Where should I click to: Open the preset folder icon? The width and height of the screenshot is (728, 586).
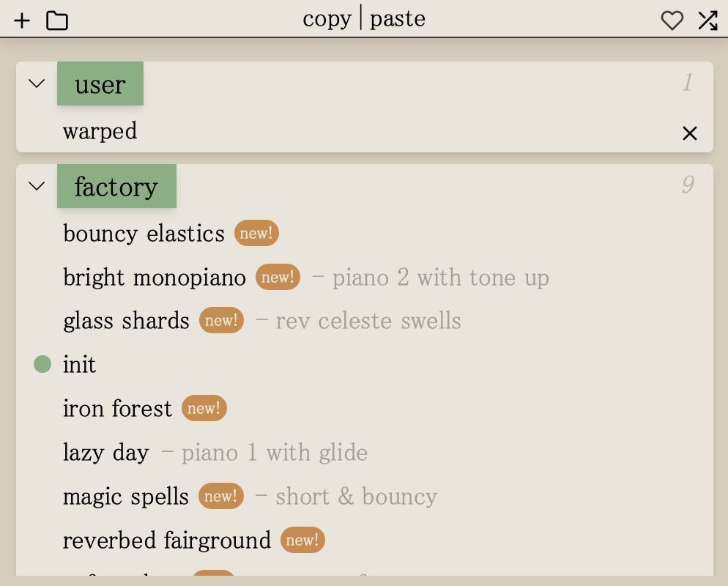(x=57, y=21)
